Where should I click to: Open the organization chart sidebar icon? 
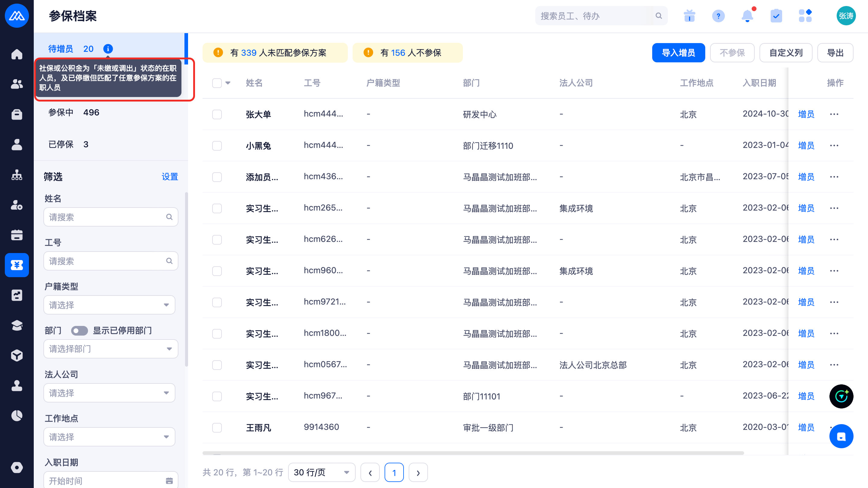tap(17, 175)
